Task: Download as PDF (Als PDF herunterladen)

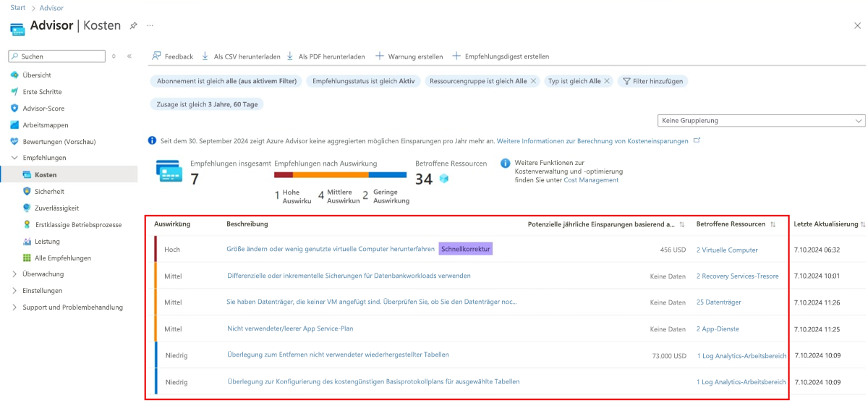Action: (325, 56)
